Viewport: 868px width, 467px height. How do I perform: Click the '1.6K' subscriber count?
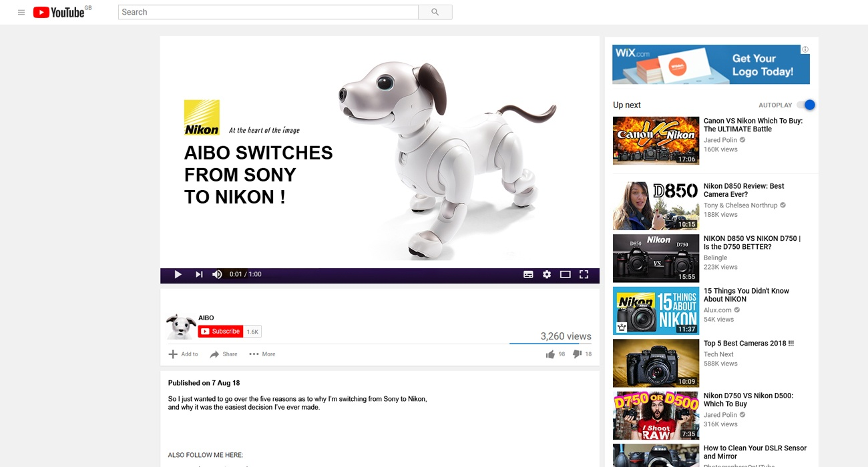point(252,332)
